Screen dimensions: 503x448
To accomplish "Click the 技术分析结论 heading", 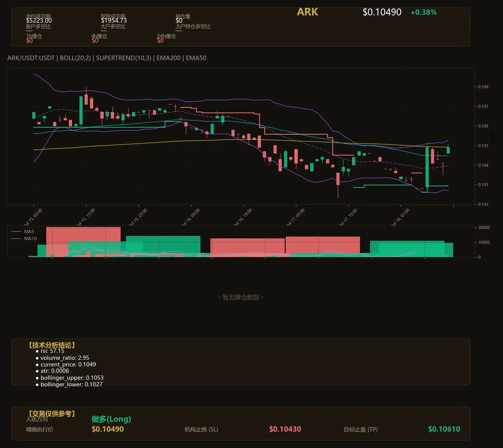I will (52, 345).
